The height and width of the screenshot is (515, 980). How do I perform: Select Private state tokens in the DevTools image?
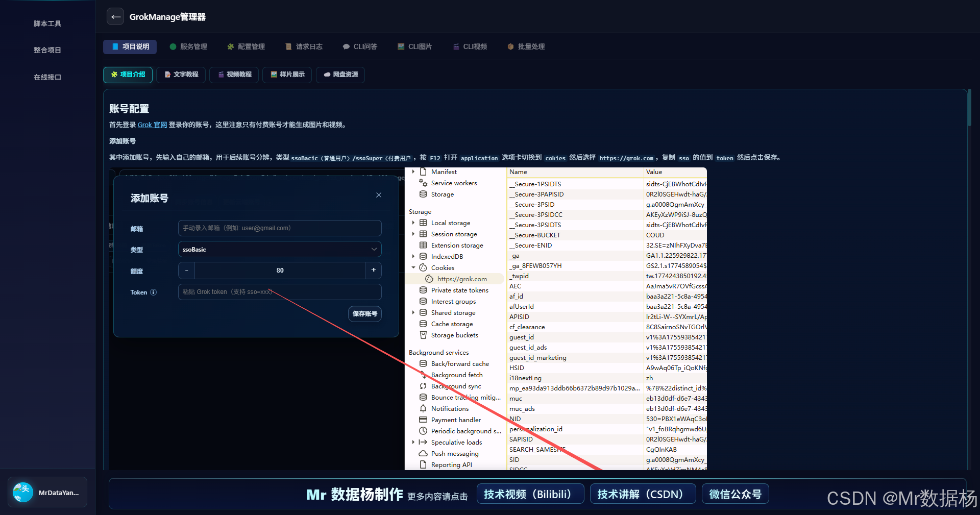click(x=459, y=290)
